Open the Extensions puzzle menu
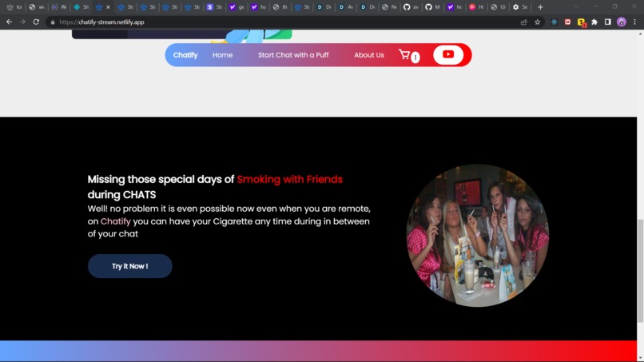The height and width of the screenshot is (362, 644). (594, 22)
